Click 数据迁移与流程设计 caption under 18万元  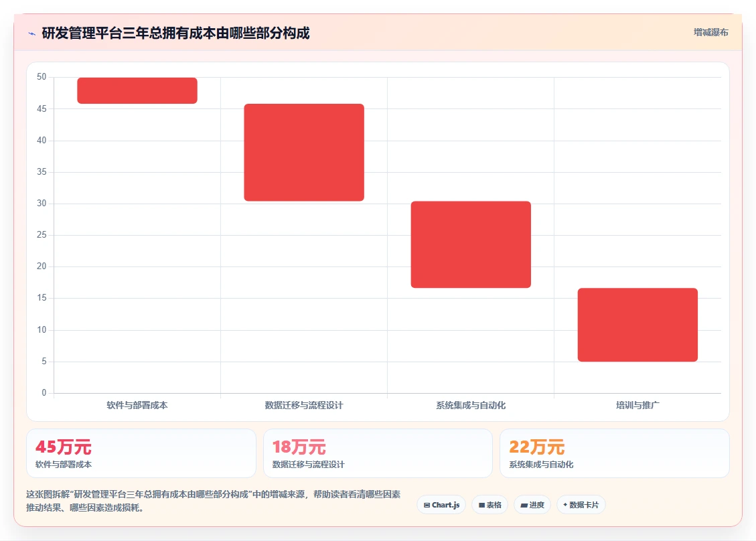tap(309, 465)
